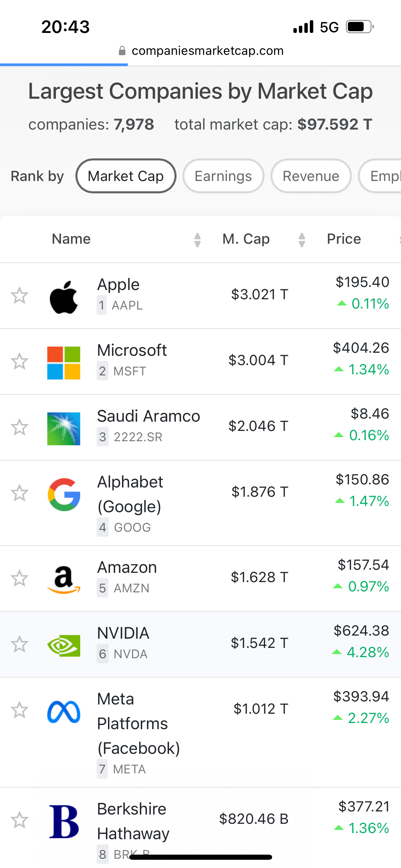Screen dimensions: 401x868
Task: Tap the Meta infinity logo
Action: click(64, 712)
